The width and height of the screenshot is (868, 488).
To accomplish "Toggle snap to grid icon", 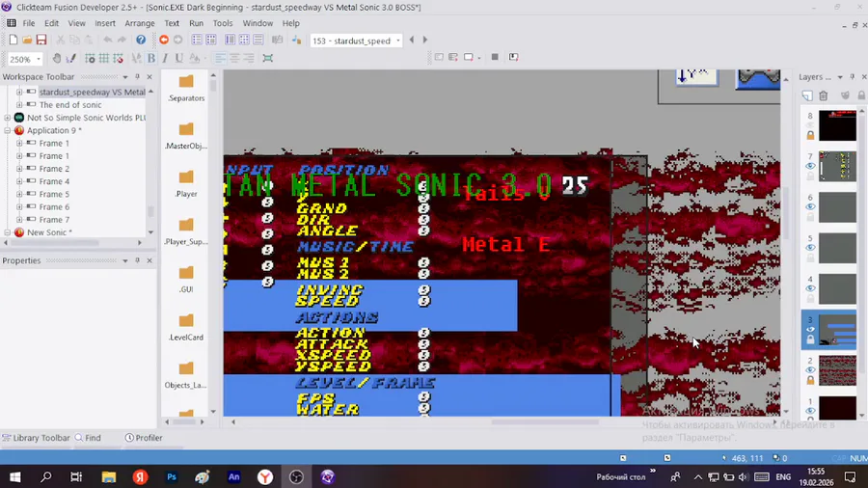I will (x=118, y=58).
